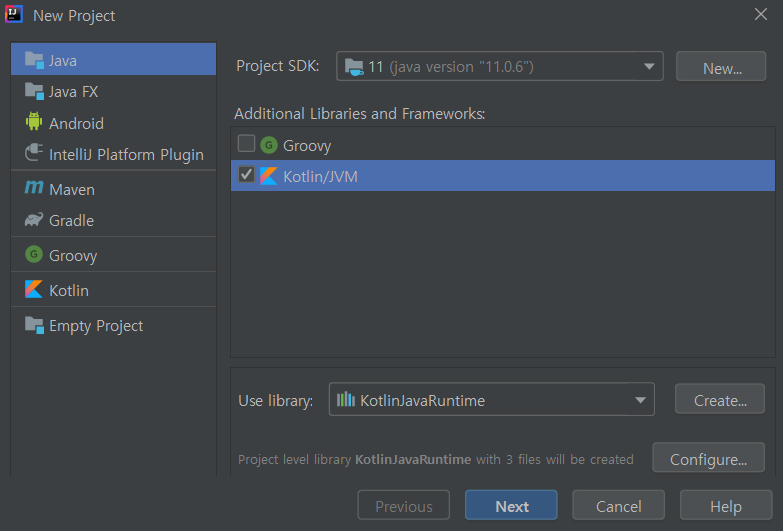Close the New Project dialog
Image resolution: width=783 pixels, height=531 pixels.
coord(761,14)
